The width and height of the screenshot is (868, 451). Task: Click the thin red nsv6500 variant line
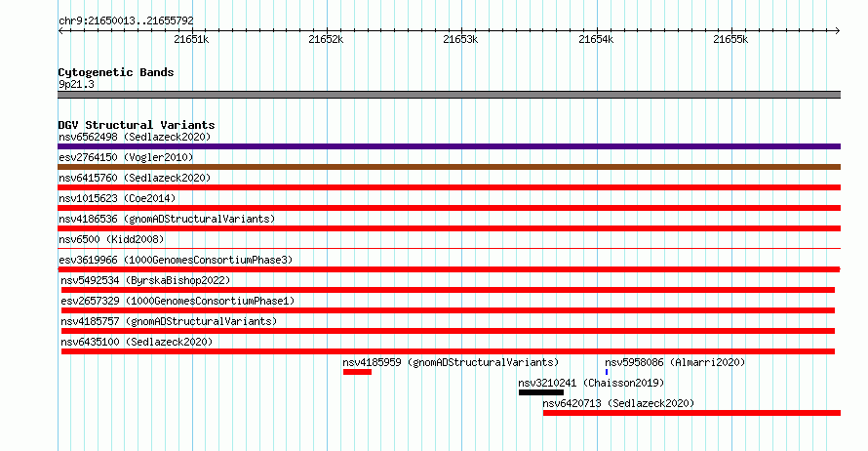tap(449, 249)
